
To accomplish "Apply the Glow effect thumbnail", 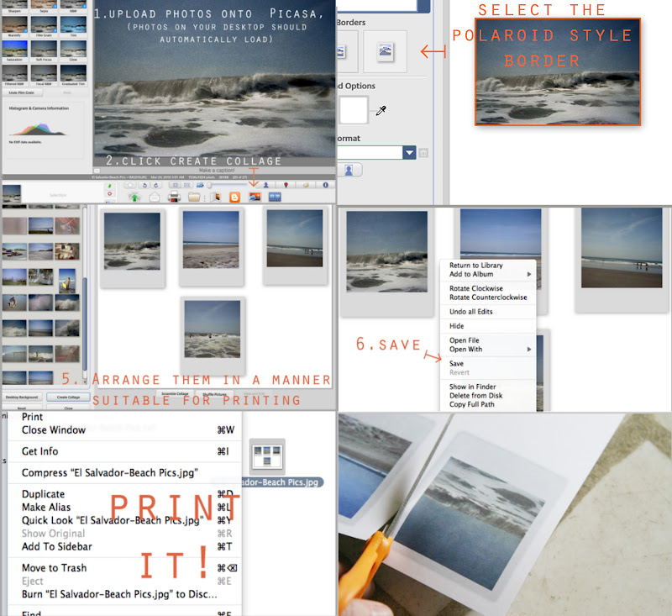I will click(73, 50).
